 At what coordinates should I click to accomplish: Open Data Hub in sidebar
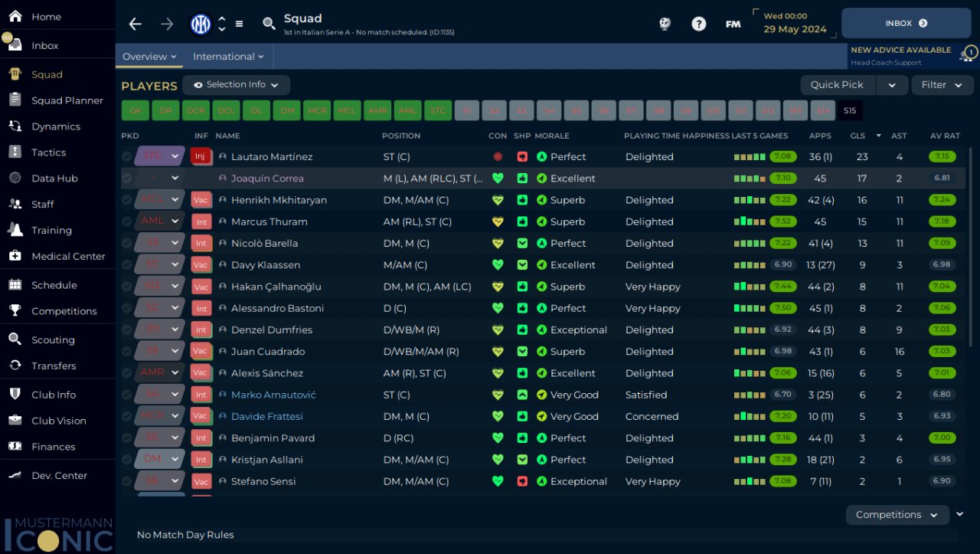coord(54,178)
